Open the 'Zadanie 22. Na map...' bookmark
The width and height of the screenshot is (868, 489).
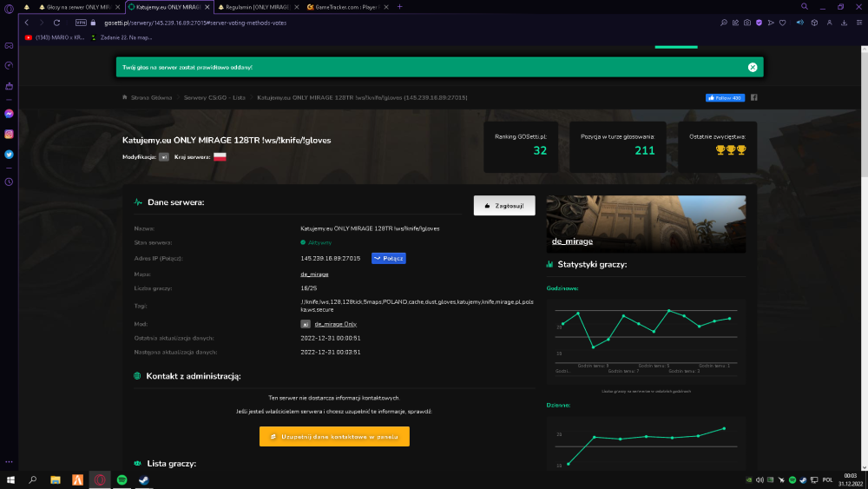(x=122, y=37)
